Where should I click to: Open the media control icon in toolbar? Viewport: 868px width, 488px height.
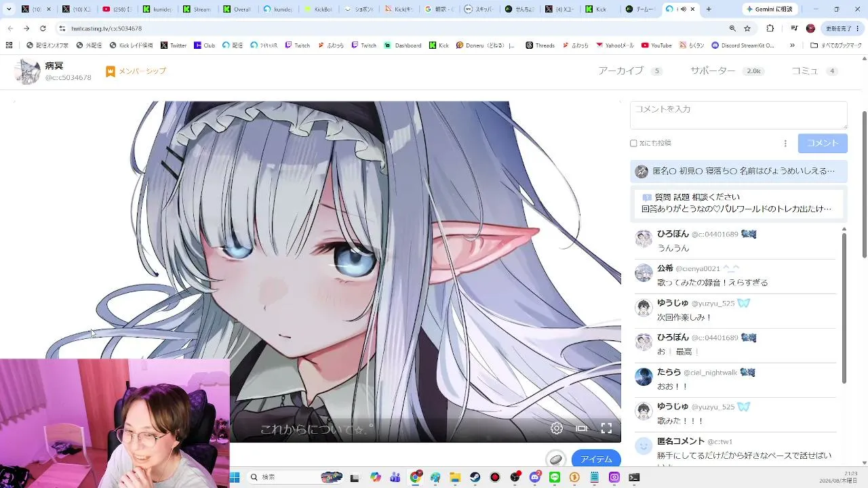point(794,28)
